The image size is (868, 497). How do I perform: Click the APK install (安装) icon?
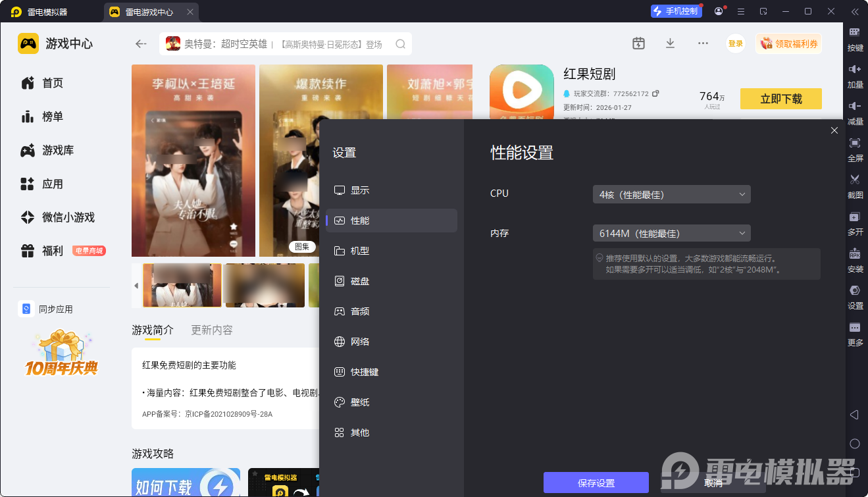(x=855, y=254)
